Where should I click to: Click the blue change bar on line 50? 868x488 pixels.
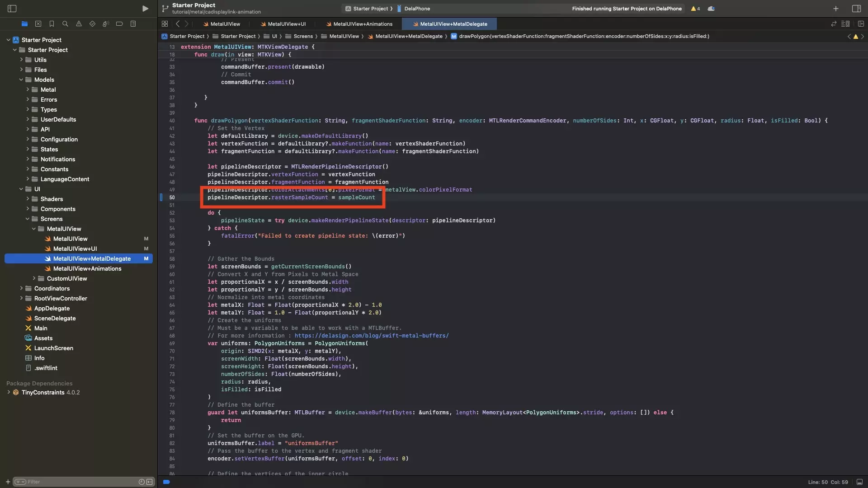[x=161, y=197]
